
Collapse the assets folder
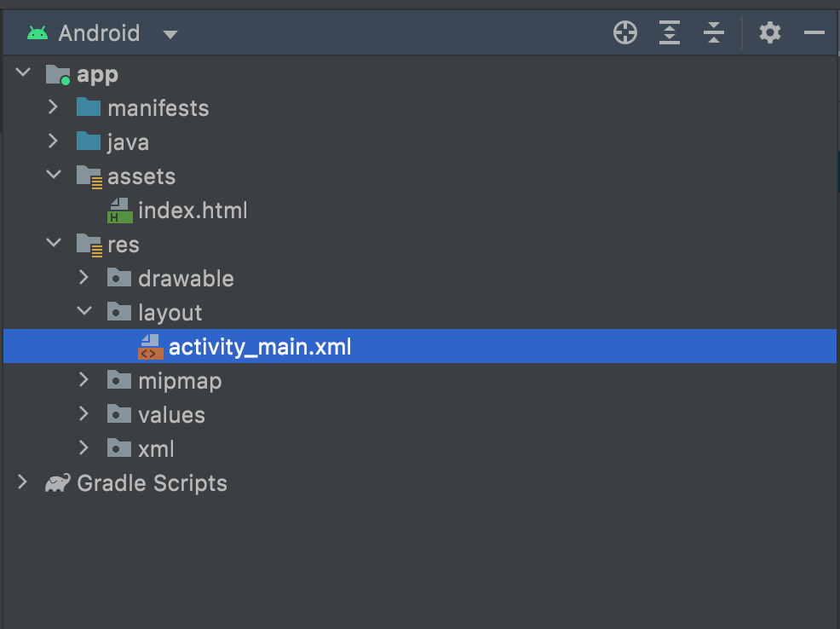pos(54,174)
